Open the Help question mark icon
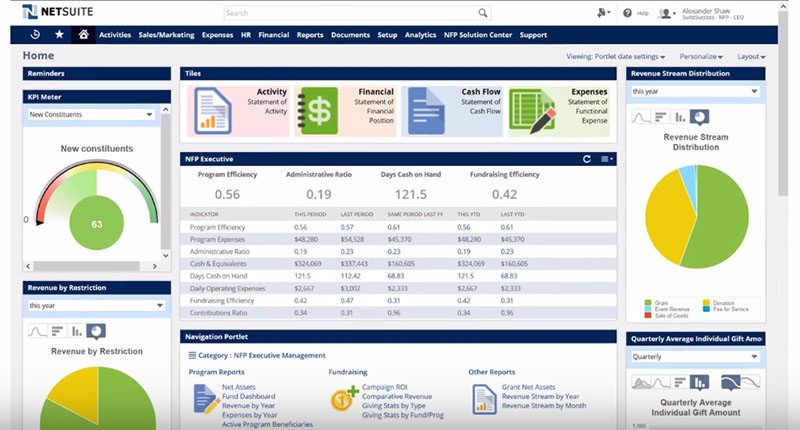The image size is (800, 430). click(627, 13)
